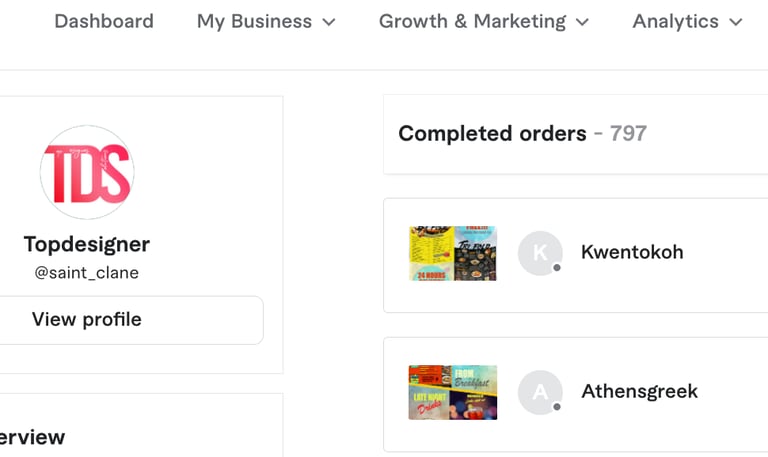
Task: Click the TDS profile logo avatar
Action: pyautogui.click(x=87, y=172)
